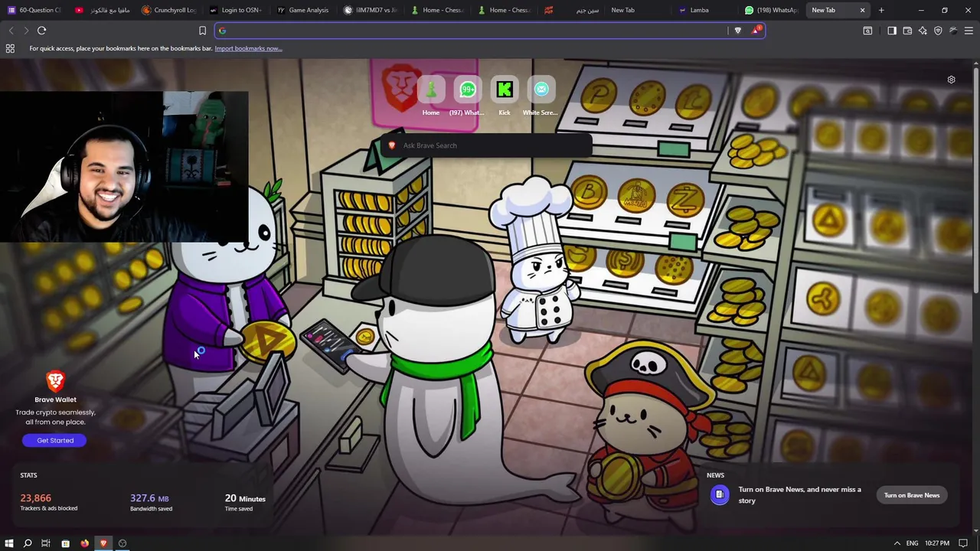Viewport: 980px width, 551px height.
Task: Switch to the Game Analysis tab
Action: (x=304, y=10)
